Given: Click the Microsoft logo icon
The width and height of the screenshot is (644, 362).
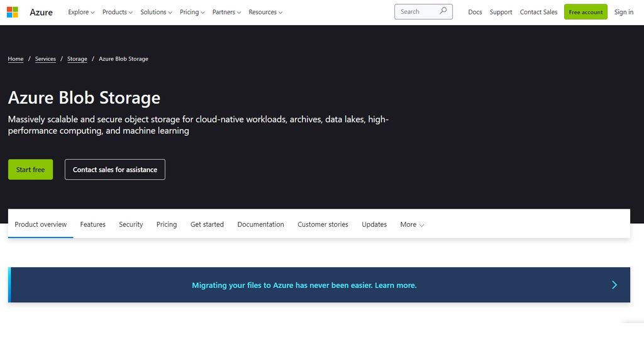Looking at the screenshot, I should click(x=11, y=11).
